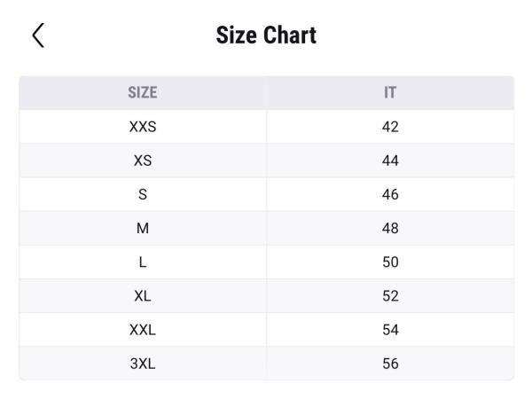
Task: Select the IT value 50
Action: pyautogui.click(x=390, y=262)
